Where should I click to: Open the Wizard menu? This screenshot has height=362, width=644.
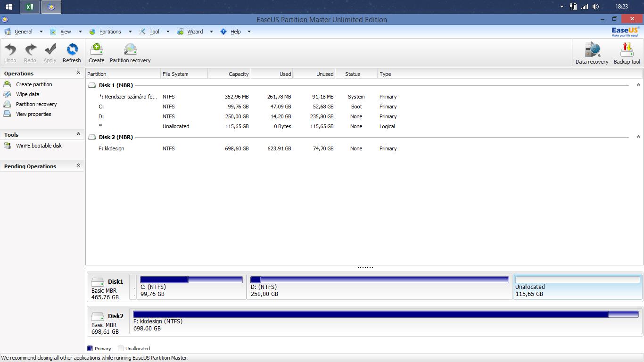tap(195, 32)
